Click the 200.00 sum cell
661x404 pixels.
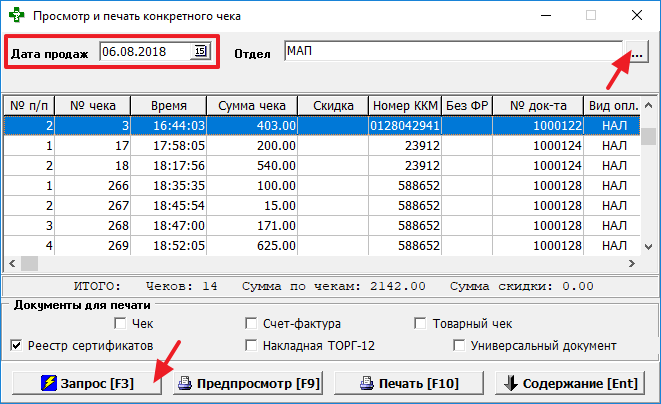click(x=252, y=145)
